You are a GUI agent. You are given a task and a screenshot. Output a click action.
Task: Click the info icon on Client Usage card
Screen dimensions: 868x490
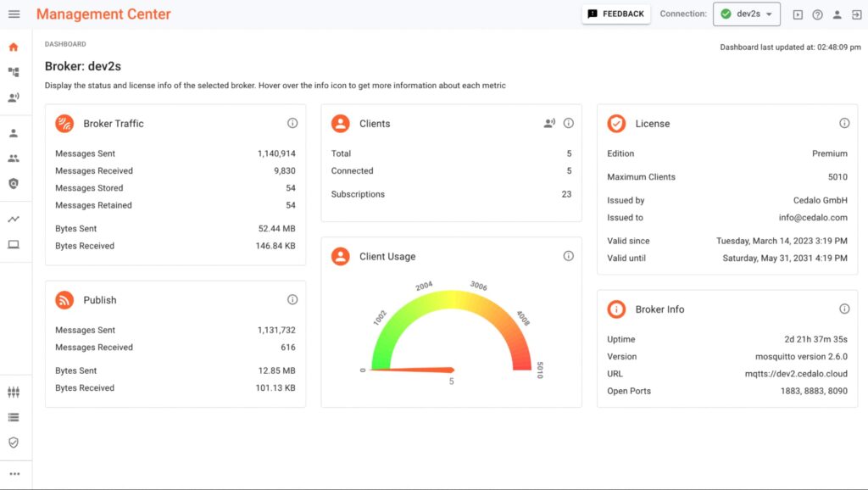[x=569, y=256]
